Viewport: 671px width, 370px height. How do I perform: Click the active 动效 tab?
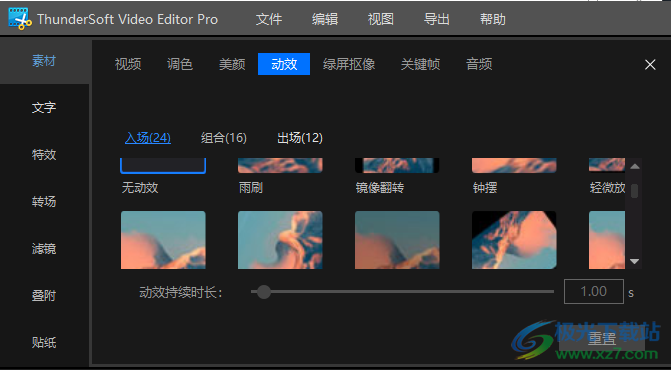pos(284,64)
